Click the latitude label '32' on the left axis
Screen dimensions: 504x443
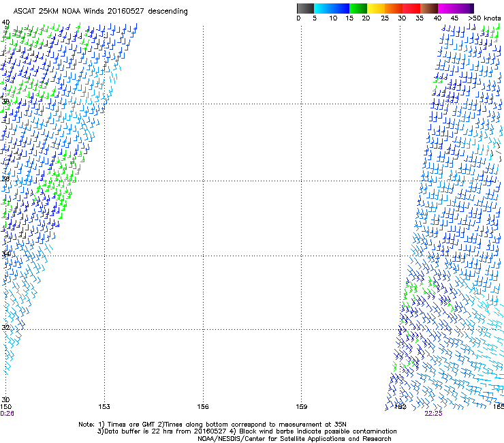point(5,328)
